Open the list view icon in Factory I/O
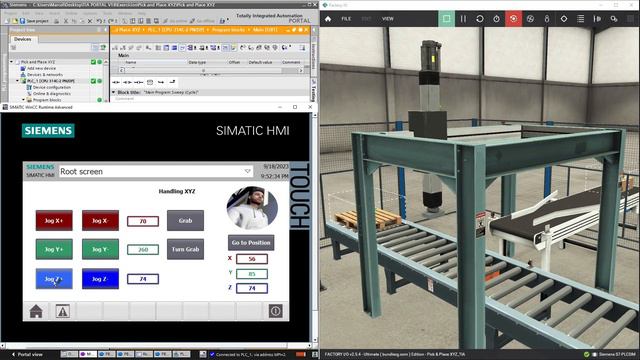Viewport: 640px width, 360px height. click(x=580, y=19)
